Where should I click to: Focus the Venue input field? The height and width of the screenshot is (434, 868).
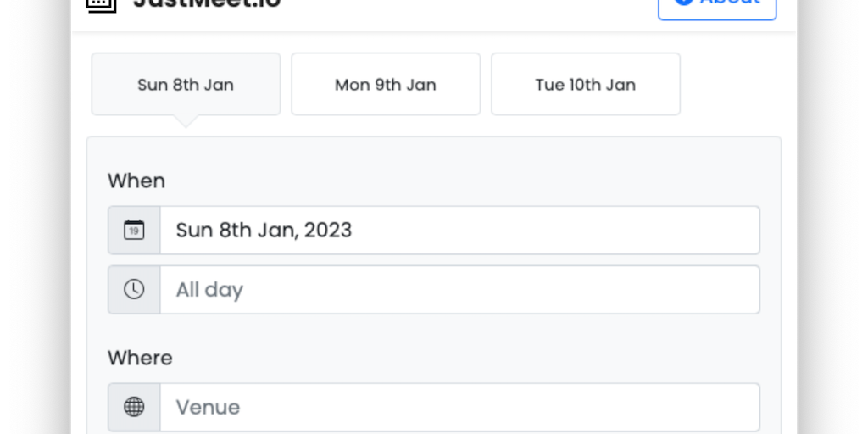459,407
